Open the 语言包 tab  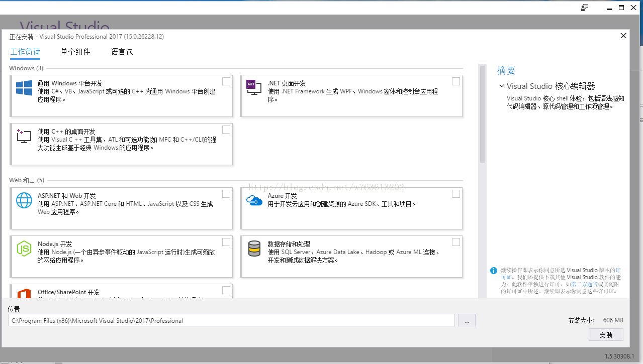point(122,52)
